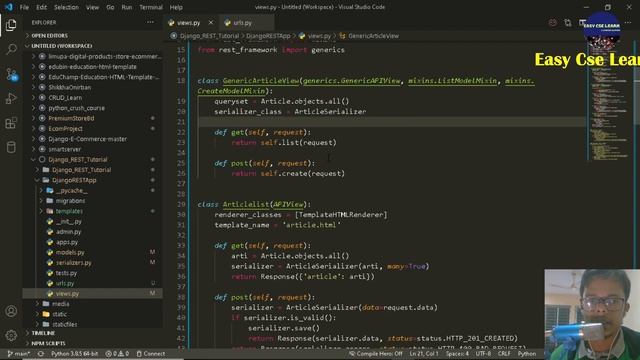This screenshot has width=640, height=360.
Task: Collapse the Django_REST_Tutorial root folder
Action: tap(78, 159)
